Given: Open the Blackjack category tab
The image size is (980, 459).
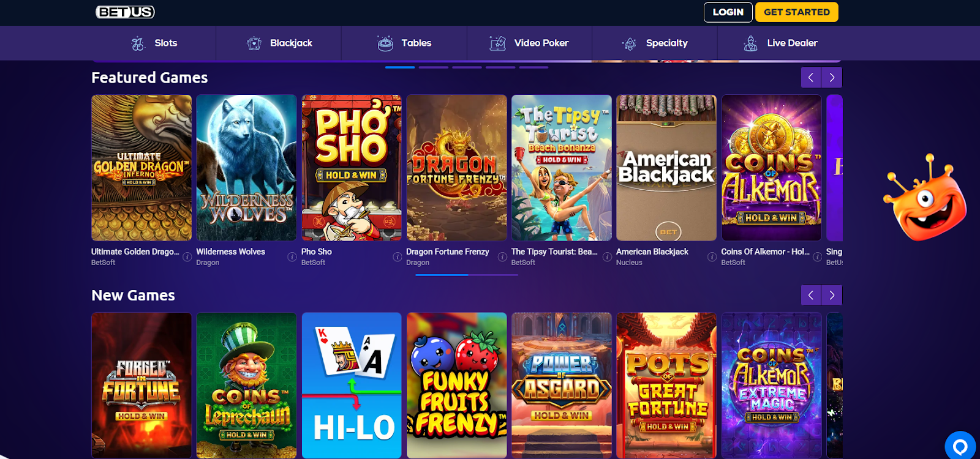Looking at the screenshot, I should 279,43.
